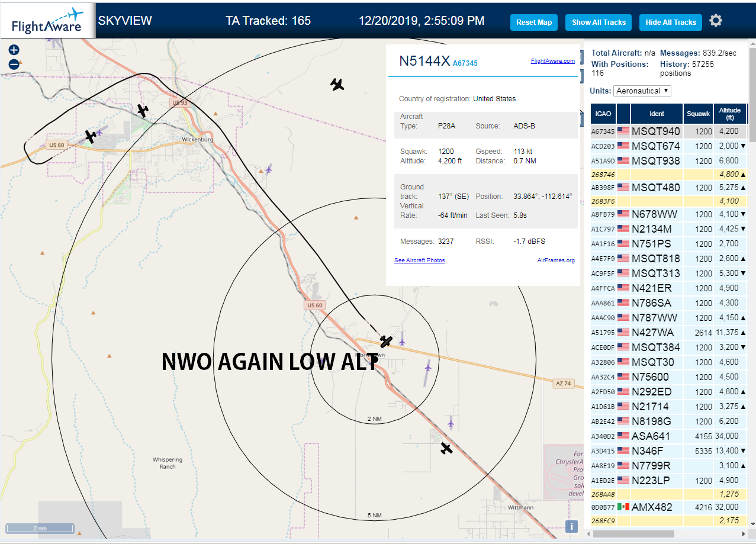Click the SKYVIEW header label
The image size is (756, 544).
[125, 21]
